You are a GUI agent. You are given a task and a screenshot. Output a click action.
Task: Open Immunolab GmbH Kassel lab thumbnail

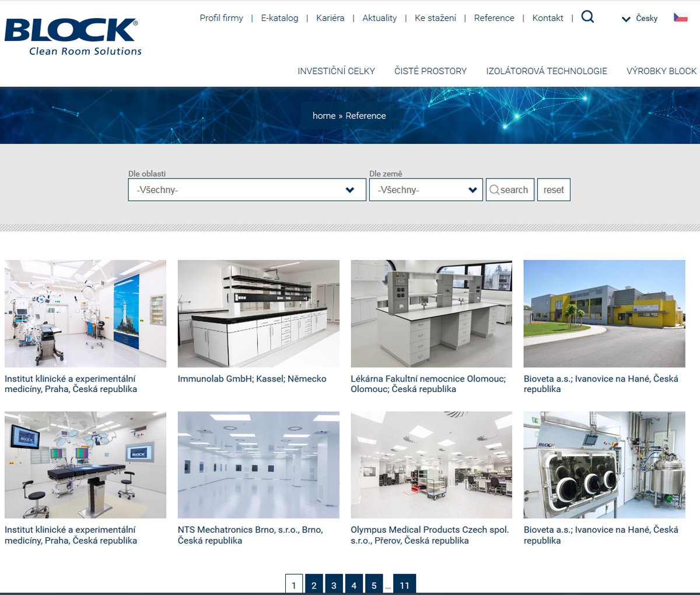[x=258, y=314]
